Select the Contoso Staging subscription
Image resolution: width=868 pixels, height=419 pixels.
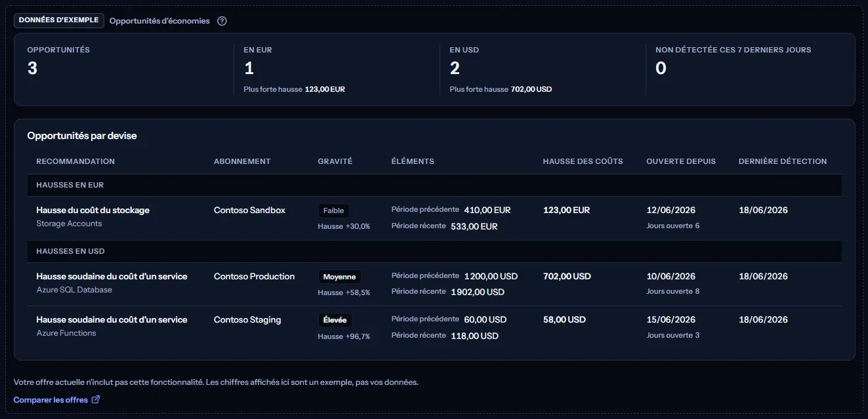coord(247,320)
